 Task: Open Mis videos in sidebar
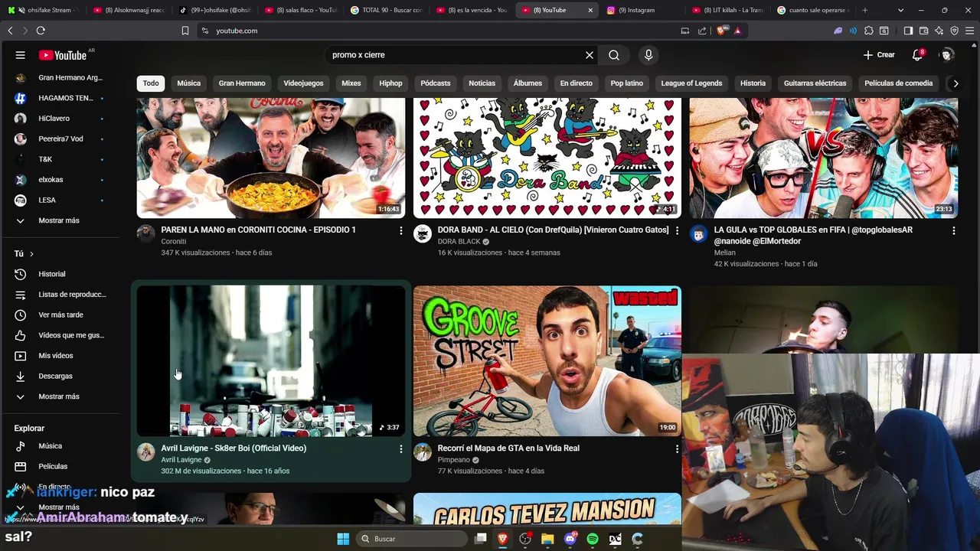point(60,356)
